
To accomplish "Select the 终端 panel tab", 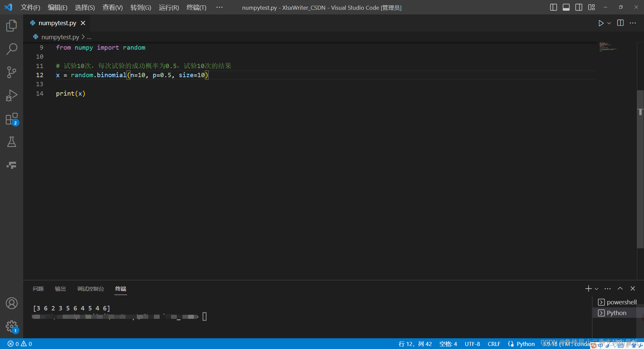I will coord(121,289).
